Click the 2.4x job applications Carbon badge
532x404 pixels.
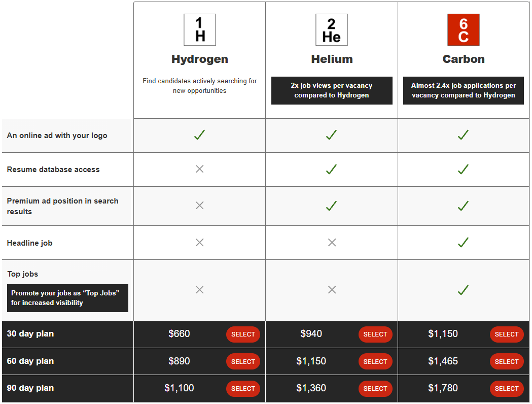(463, 90)
